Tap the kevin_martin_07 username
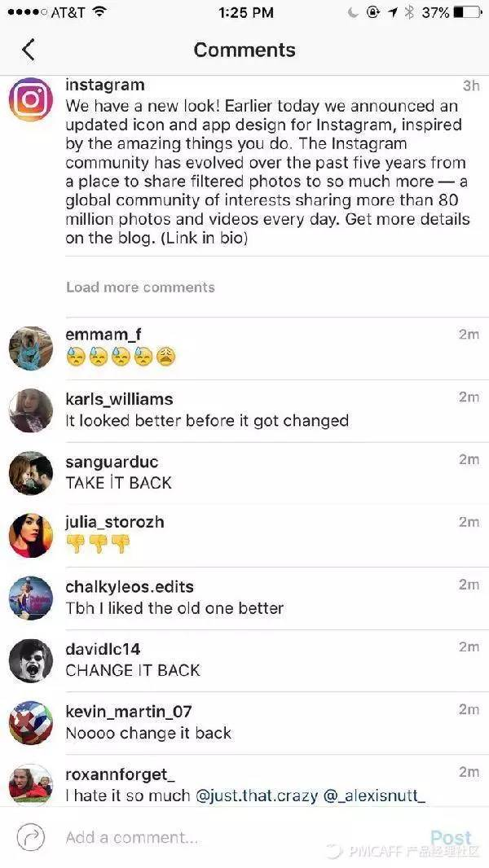 [129, 712]
